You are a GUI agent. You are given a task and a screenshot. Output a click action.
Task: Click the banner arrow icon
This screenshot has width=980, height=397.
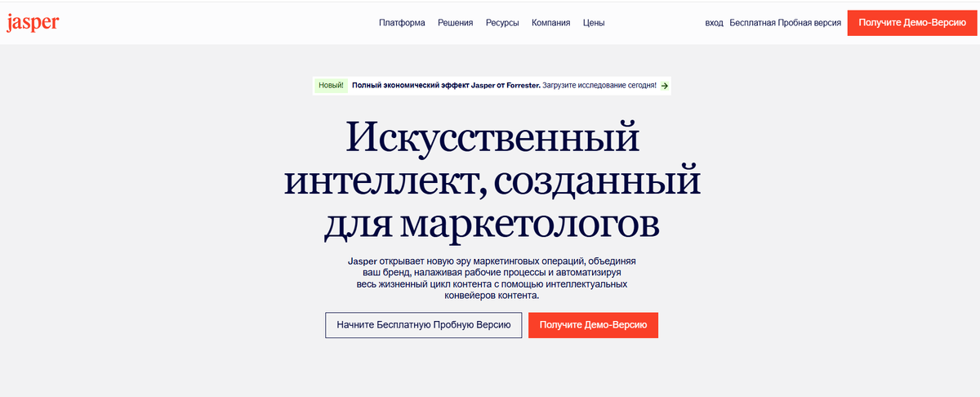[665, 85]
